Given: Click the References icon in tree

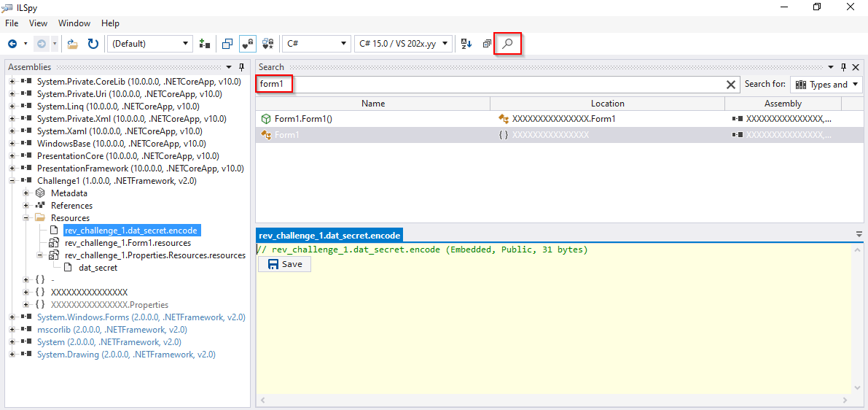Looking at the screenshot, I should (x=40, y=206).
